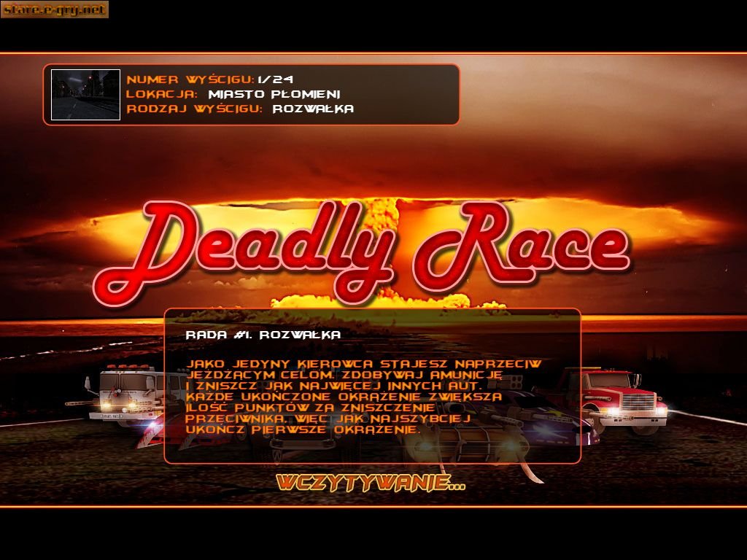Click the location value 'Miasto Płomieni'
The height and width of the screenshot is (560, 747).
[x=274, y=94]
